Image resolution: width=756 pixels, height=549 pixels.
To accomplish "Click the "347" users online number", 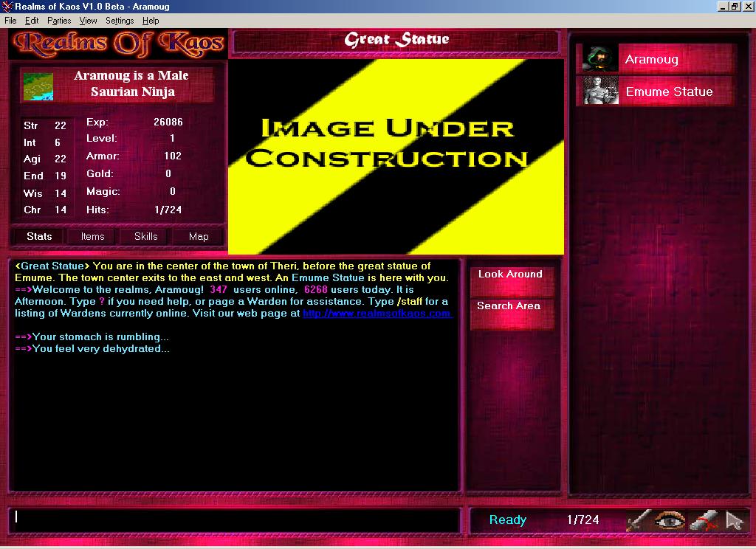I will tap(219, 290).
